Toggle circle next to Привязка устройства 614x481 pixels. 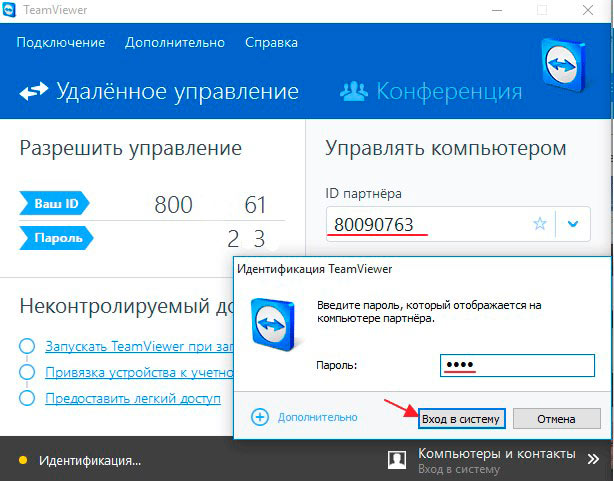27,372
